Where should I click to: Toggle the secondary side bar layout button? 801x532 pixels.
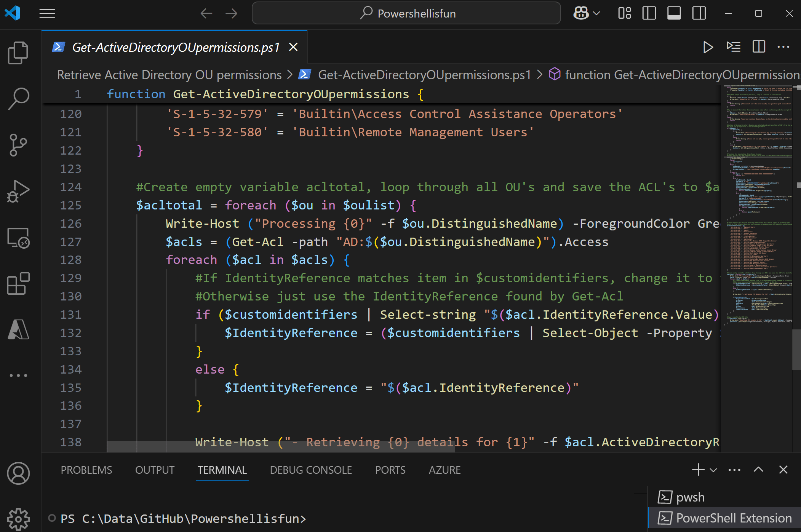click(x=699, y=14)
